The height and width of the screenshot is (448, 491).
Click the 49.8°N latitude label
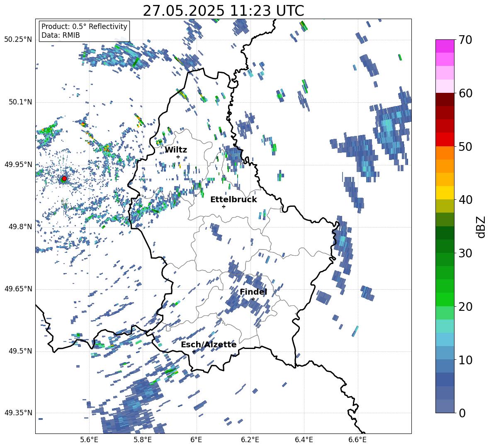click(x=20, y=227)
